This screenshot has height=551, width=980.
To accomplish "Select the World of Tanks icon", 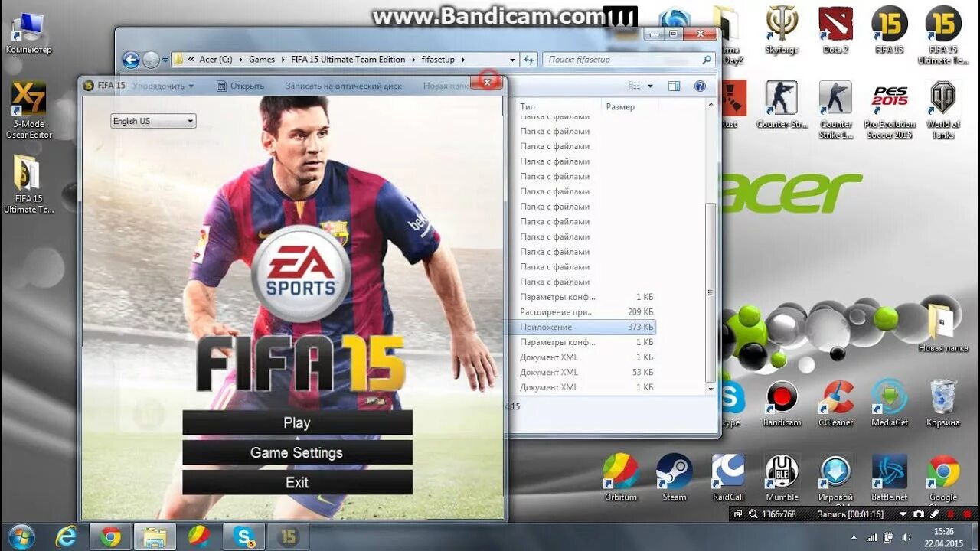I will (x=942, y=110).
